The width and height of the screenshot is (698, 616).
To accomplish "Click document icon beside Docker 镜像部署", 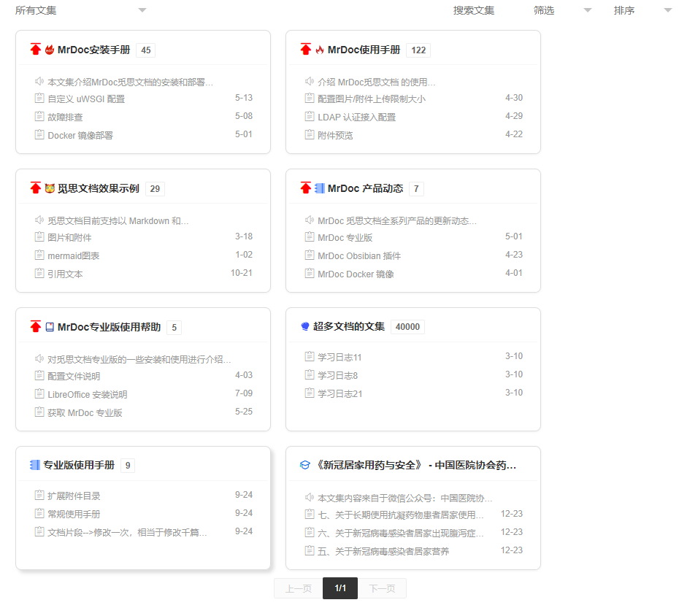I will [39, 134].
